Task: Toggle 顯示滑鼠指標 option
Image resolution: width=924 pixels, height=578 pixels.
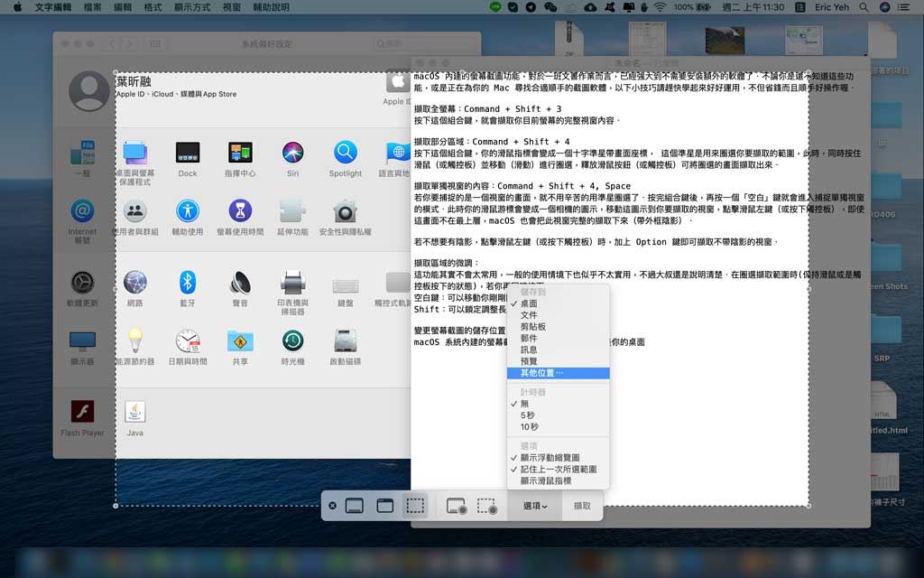Action: [558, 480]
